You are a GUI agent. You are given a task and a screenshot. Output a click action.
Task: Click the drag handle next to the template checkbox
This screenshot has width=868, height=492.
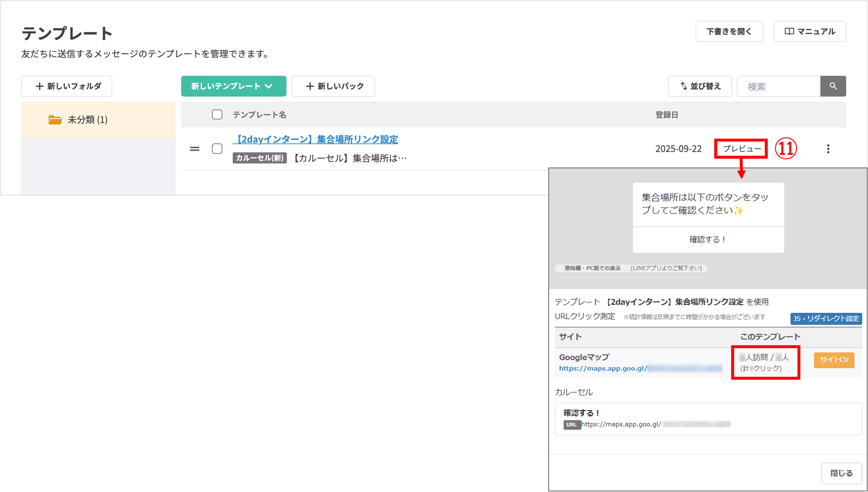coord(195,149)
